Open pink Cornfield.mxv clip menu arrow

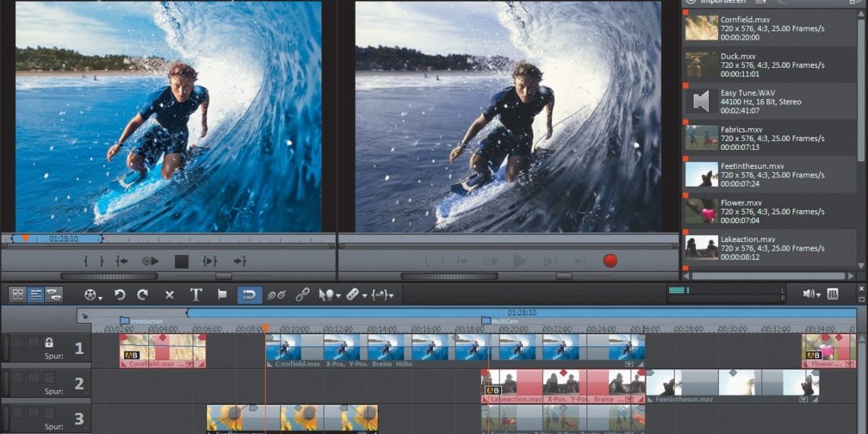190,364
